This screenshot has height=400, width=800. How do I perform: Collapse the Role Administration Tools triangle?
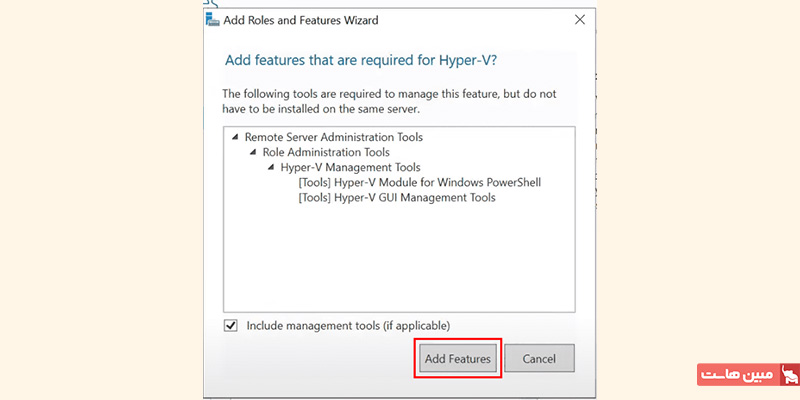click(253, 152)
